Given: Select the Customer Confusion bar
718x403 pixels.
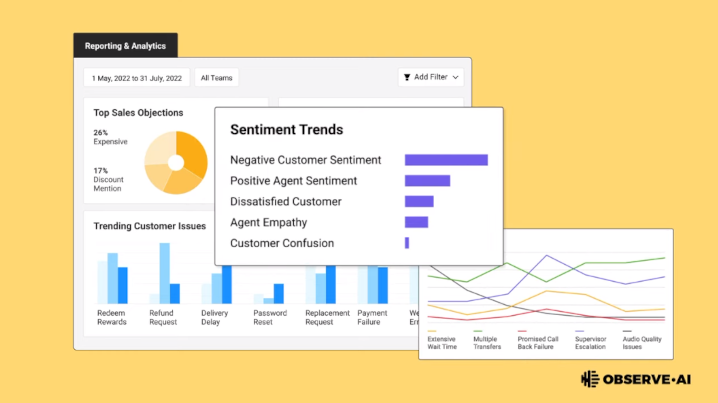Looking at the screenshot, I should [x=407, y=243].
